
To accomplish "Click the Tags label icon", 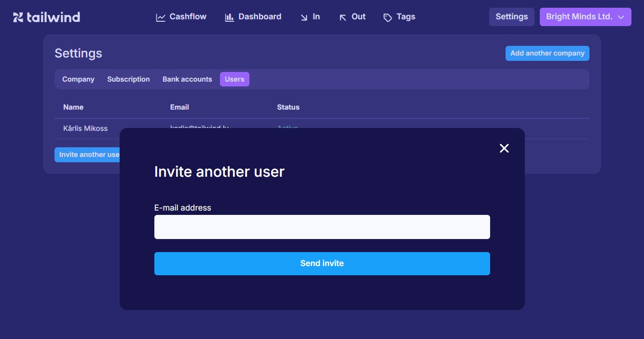I will click(x=388, y=17).
